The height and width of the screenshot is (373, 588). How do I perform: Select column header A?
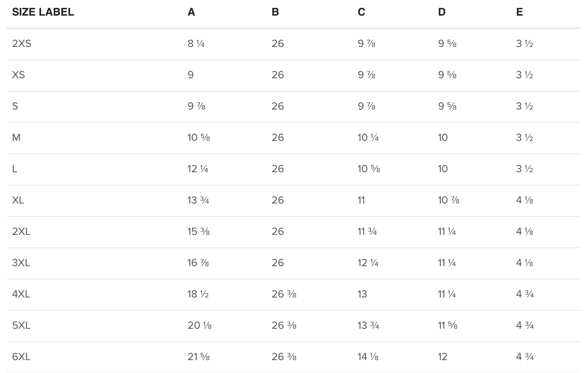point(191,12)
